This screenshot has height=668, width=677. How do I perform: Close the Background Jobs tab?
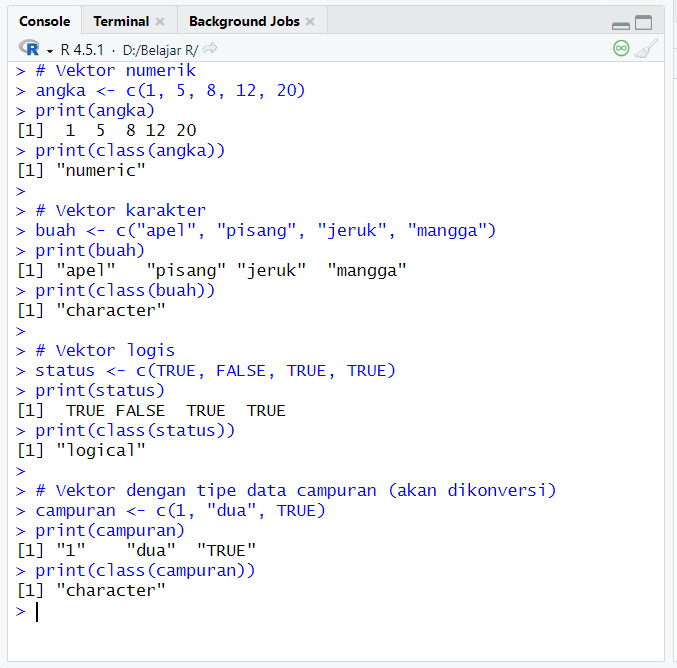310,21
